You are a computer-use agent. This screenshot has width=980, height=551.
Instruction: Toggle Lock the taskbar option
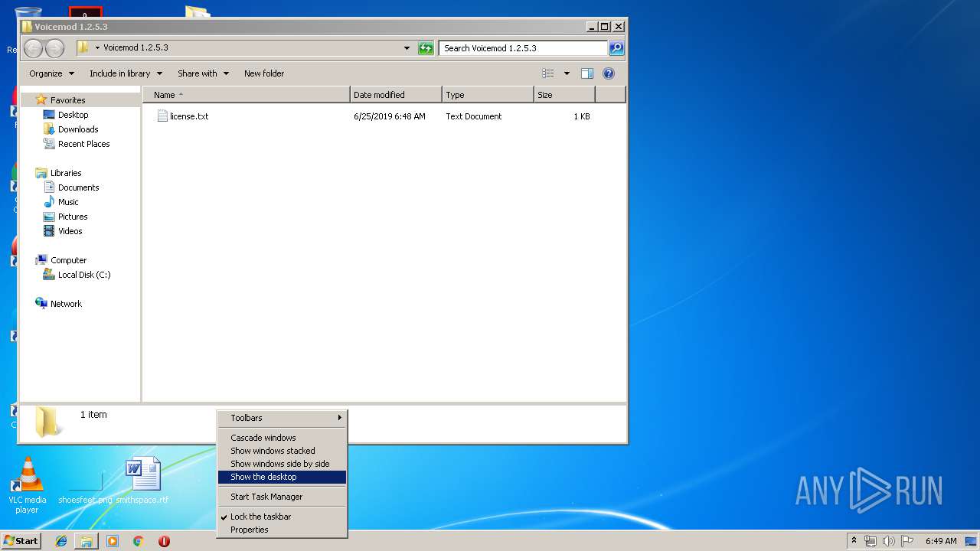(282, 517)
